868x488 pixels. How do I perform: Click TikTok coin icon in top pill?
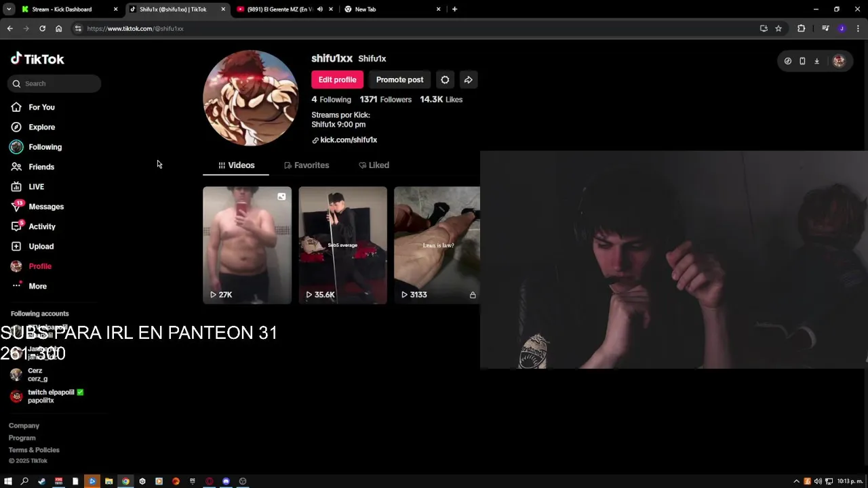point(787,61)
